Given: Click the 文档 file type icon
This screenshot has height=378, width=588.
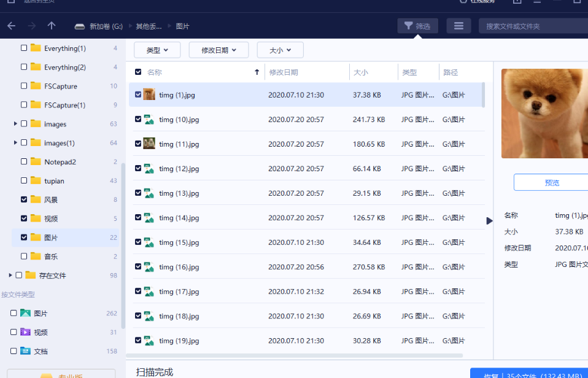Looking at the screenshot, I should pos(25,351).
